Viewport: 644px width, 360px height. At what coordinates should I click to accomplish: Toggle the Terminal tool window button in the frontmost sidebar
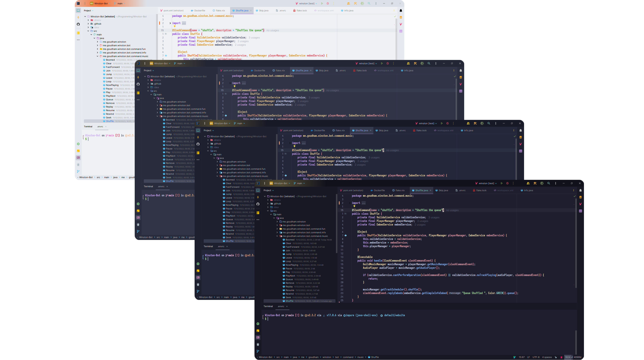[x=258, y=337]
